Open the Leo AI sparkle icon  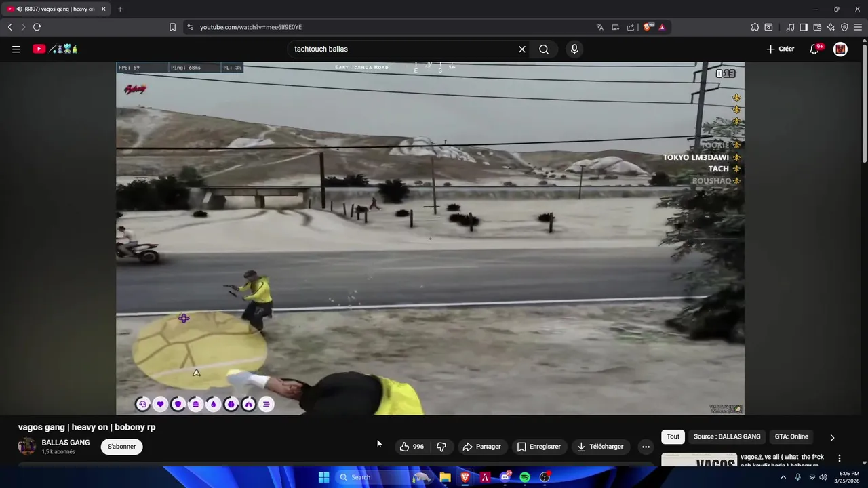point(831,27)
